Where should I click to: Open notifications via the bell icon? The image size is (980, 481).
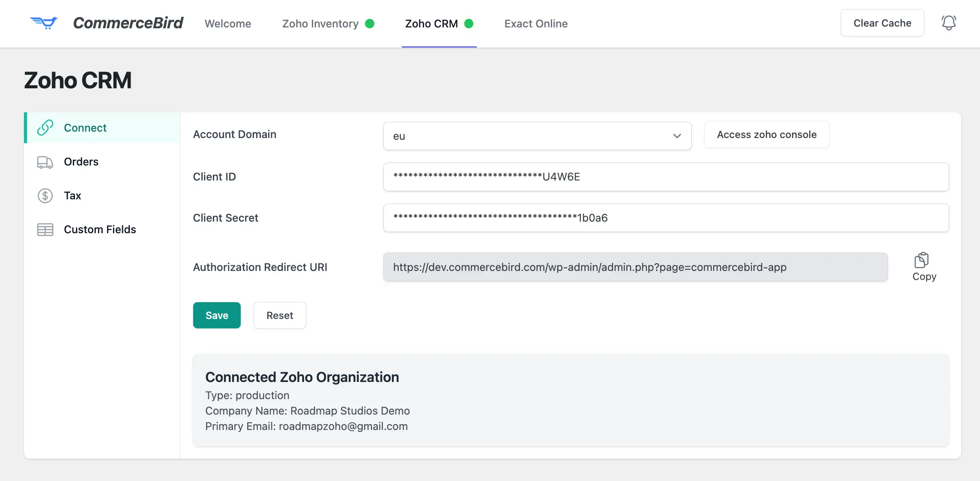pos(948,23)
